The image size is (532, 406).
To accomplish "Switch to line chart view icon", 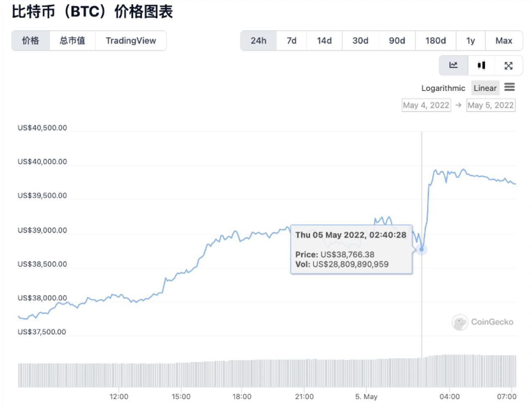I will 453,65.
